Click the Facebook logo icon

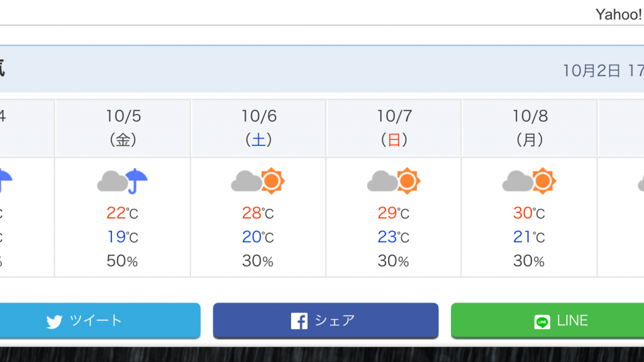tap(299, 321)
